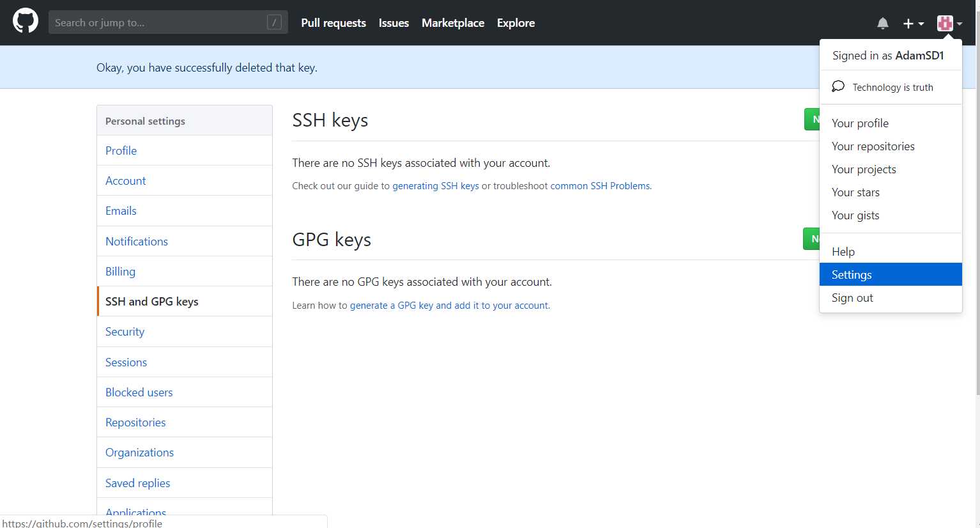Open Your stars from user menu
Viewport: 980px width, 528px height.
pos(891,192)
